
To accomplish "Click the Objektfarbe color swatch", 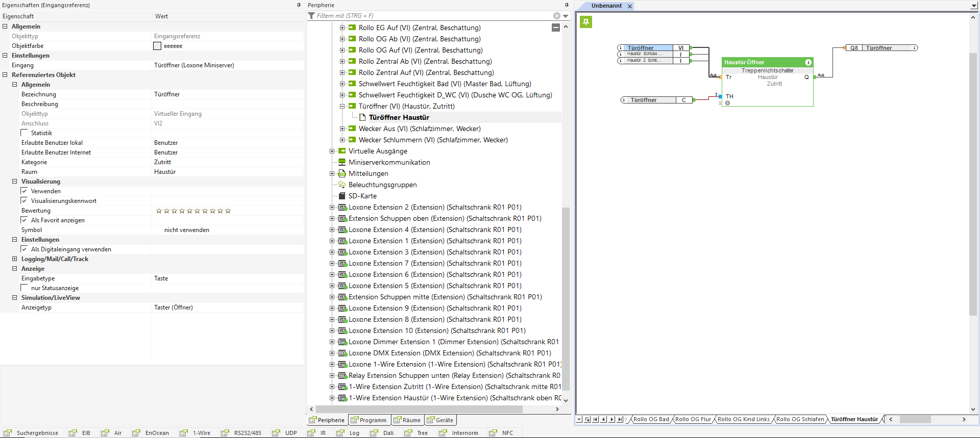I will click(x=157, y=46).
